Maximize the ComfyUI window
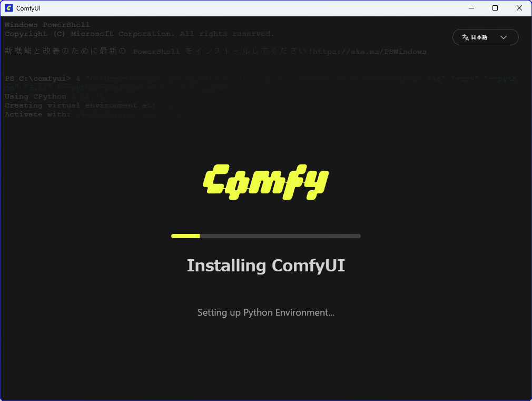This screenshot has width=532, height=401. pyautogui.click(x=495, y=8)
